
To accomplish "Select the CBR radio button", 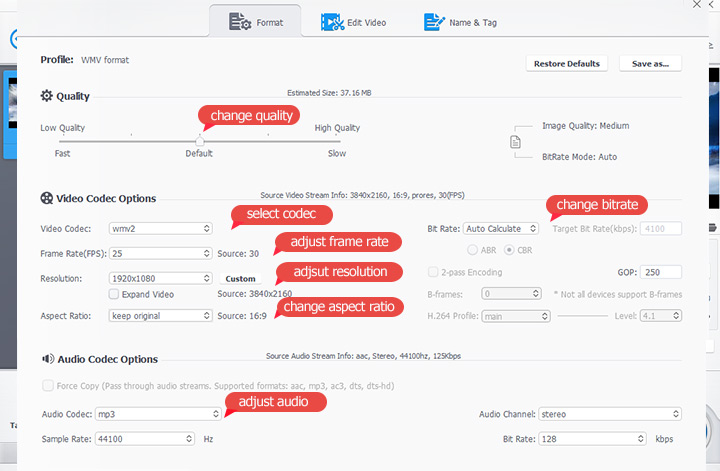I will point(509,250).
